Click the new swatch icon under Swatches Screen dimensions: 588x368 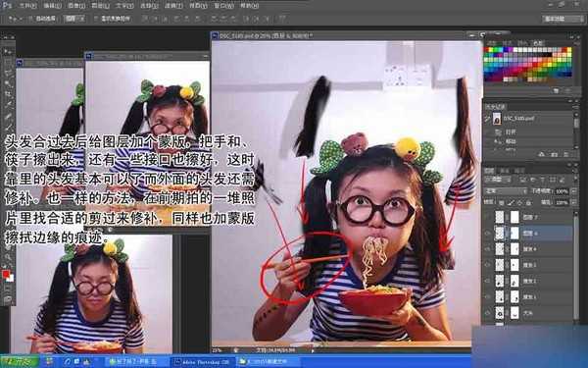[556, 90]
